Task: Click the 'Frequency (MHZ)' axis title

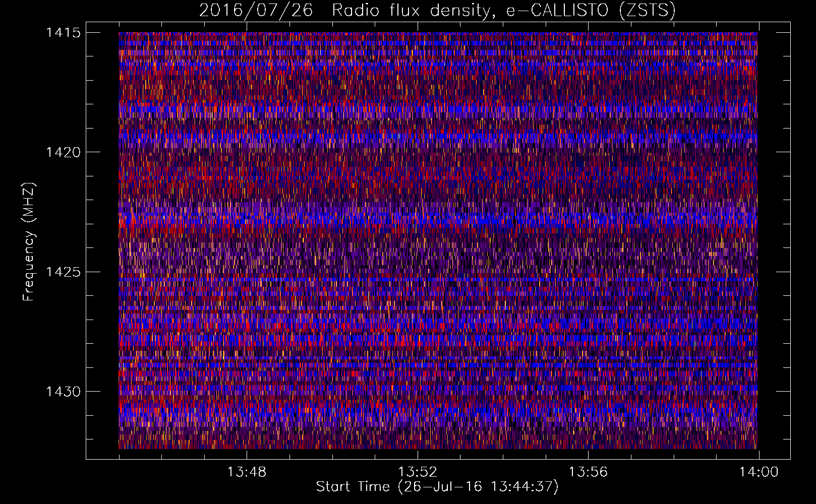Action: (29, 241)
